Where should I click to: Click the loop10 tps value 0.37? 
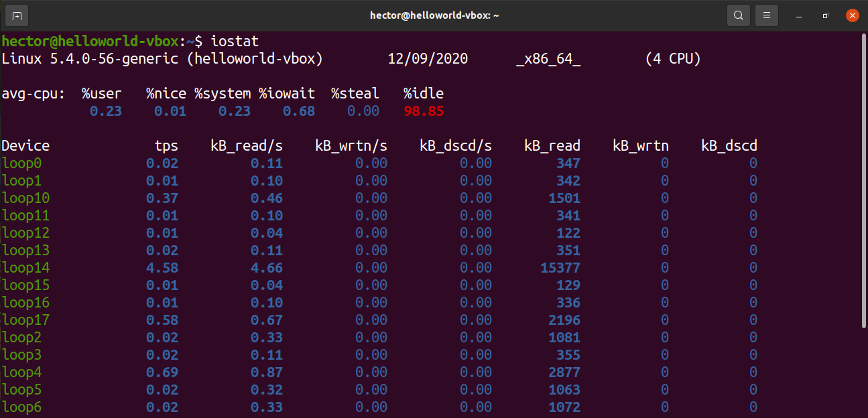click(162, 198)
